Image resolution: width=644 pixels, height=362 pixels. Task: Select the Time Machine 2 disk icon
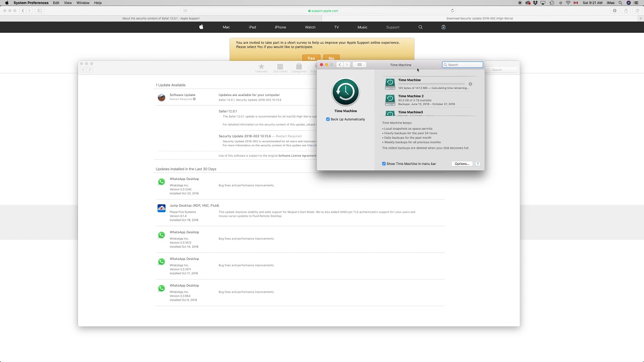[x=390, y=100]
